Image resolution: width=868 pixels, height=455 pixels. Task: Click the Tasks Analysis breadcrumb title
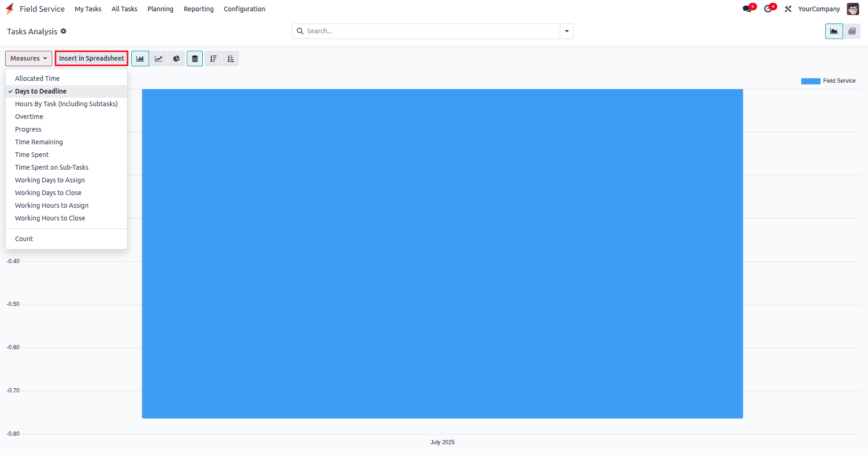coord(32,31)
